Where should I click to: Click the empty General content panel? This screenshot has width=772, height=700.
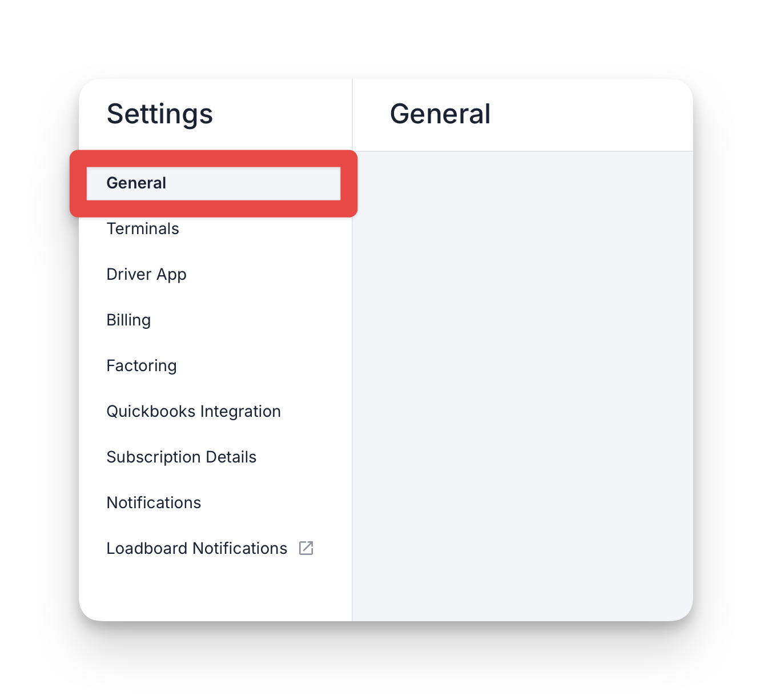point(523,386)
